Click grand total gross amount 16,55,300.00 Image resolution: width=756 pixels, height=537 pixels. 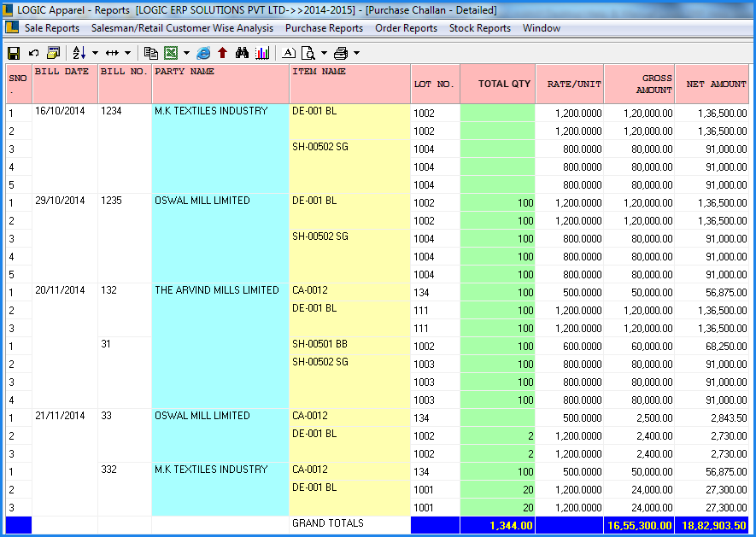coord(639,525)
